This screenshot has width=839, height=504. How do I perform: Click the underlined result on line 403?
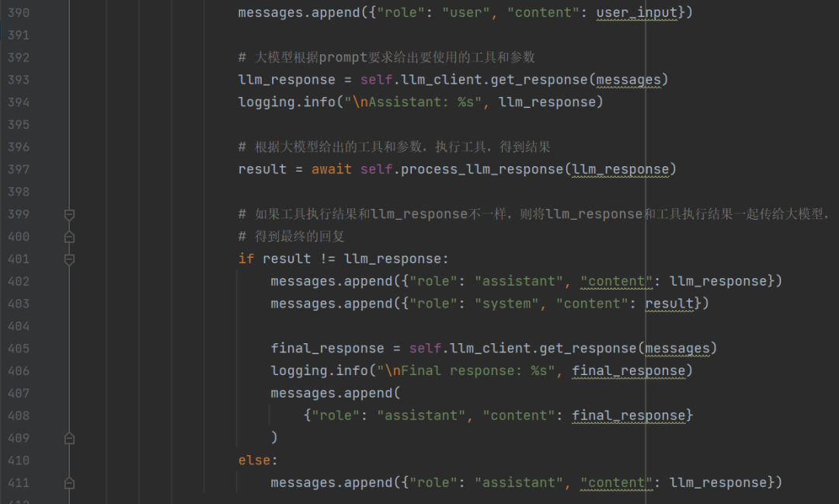pyautogui.click(x=669, y=304)
